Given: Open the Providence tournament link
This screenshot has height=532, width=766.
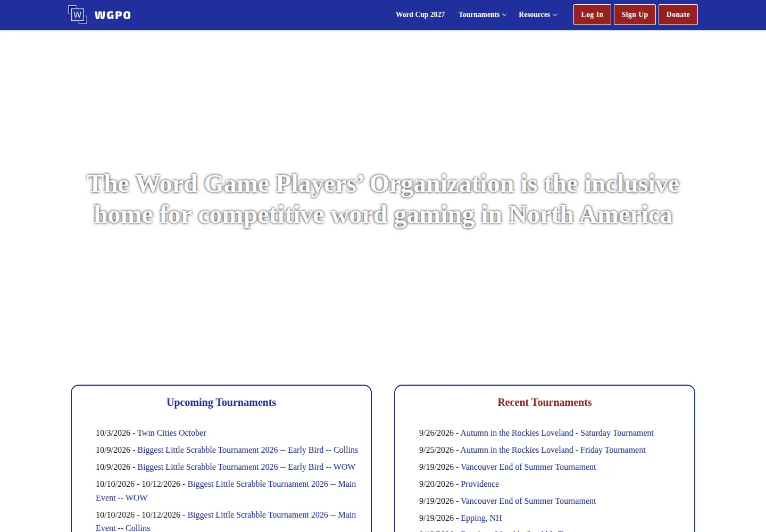Looking at the screenshot, I should [480, 484].
